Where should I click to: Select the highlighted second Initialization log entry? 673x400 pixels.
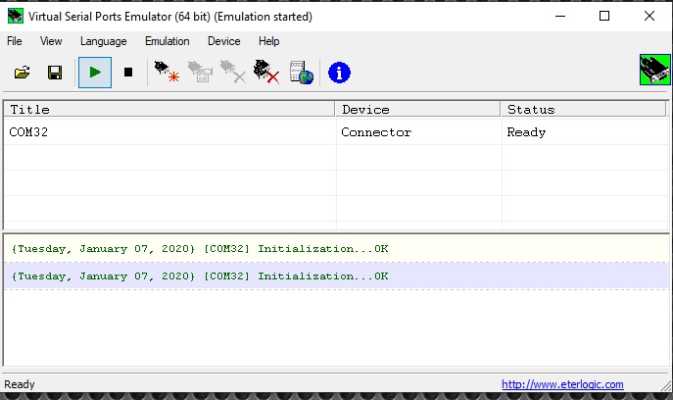[x=200, y=276]
